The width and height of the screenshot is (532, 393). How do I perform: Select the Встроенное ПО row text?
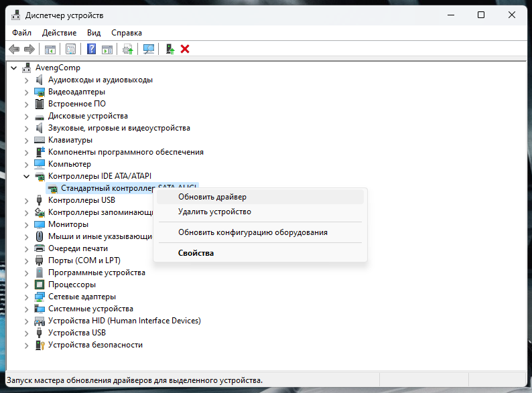[77, 104]
